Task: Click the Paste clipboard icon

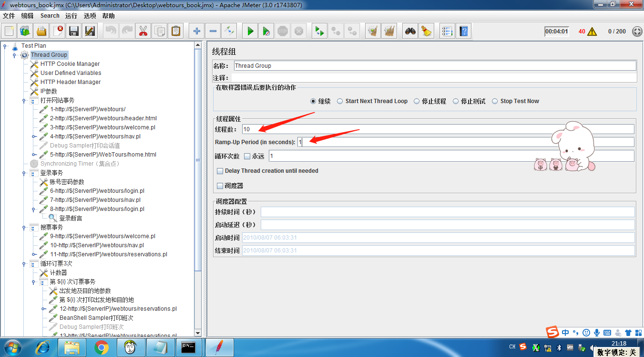Action: [176, 31]
